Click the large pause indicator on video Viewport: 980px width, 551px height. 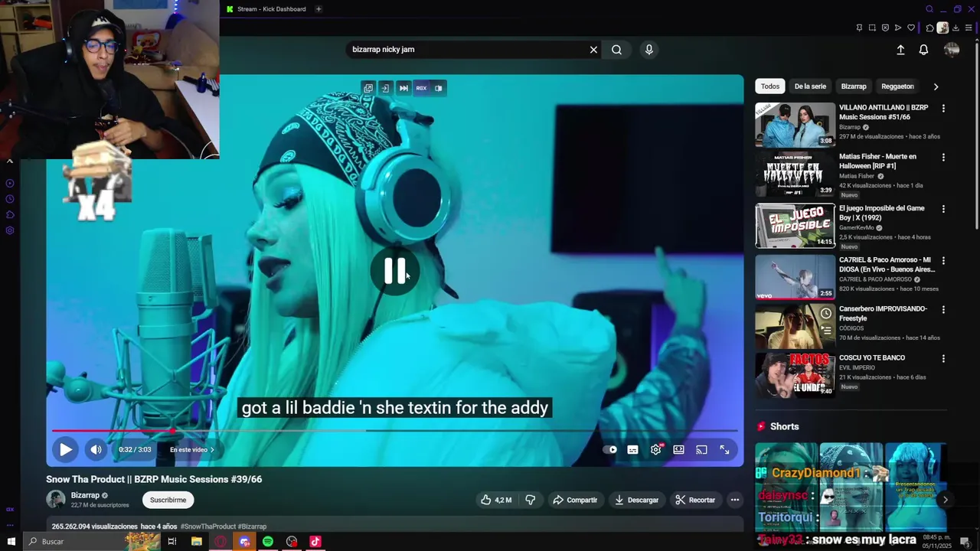394,271
